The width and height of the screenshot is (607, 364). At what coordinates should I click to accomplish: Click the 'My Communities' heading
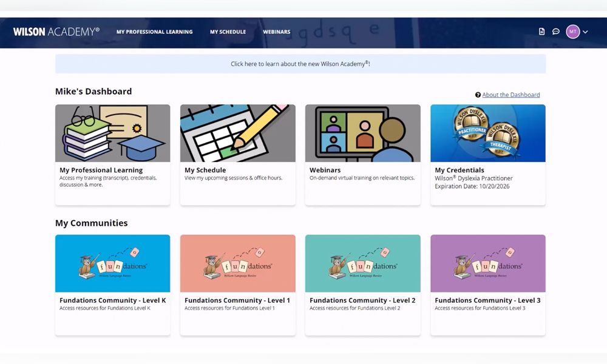point(92,223)
